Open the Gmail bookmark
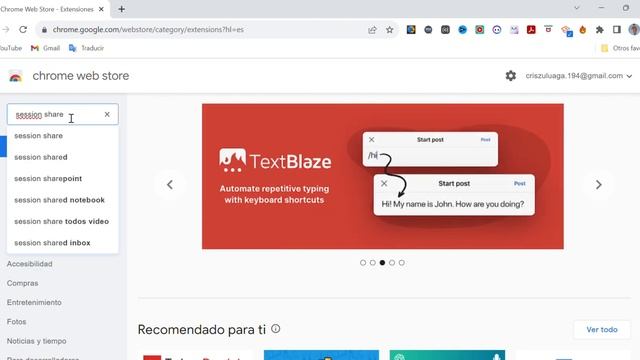Image resolution: width=640 pixels, height=360 pixels. click(x=45, y=48)
